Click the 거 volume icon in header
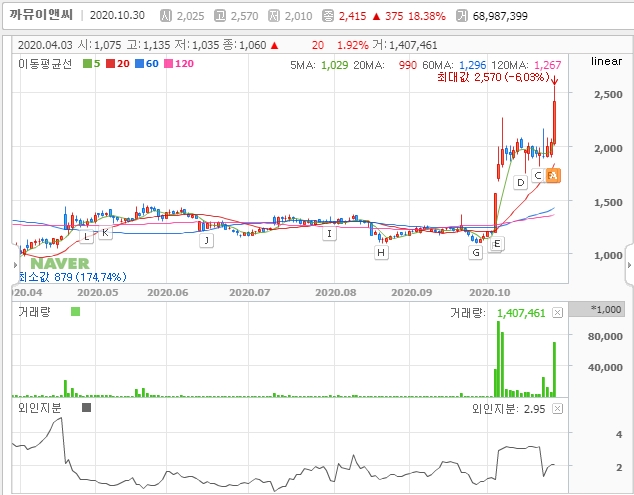 tap(462, 16)
